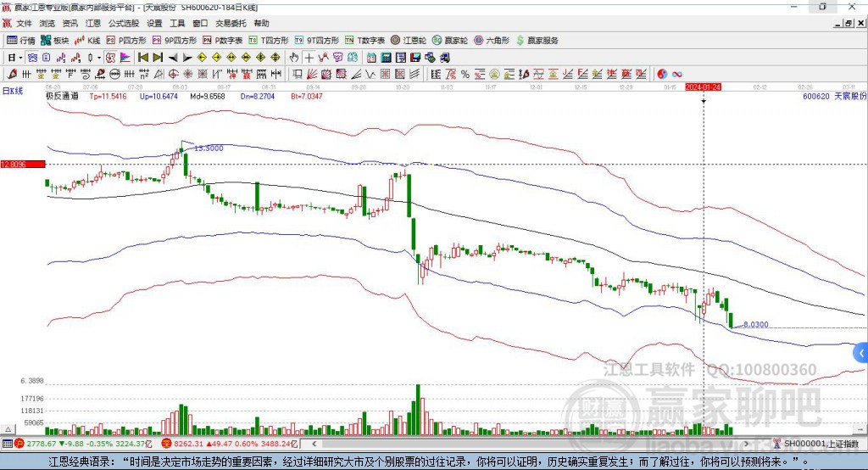Select the zigzag wave line tool
This screenshot has width=868, height=470.
(x=371, y=75)
